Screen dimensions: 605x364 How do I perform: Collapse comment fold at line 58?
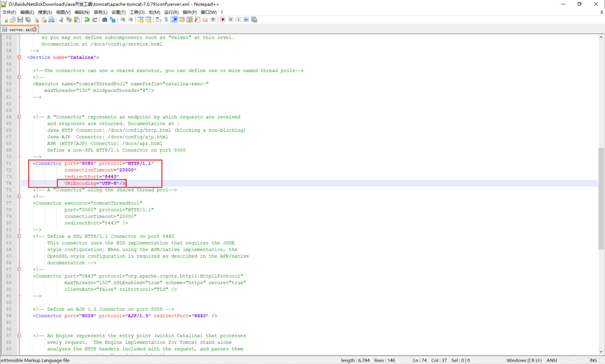coord(19,77)
